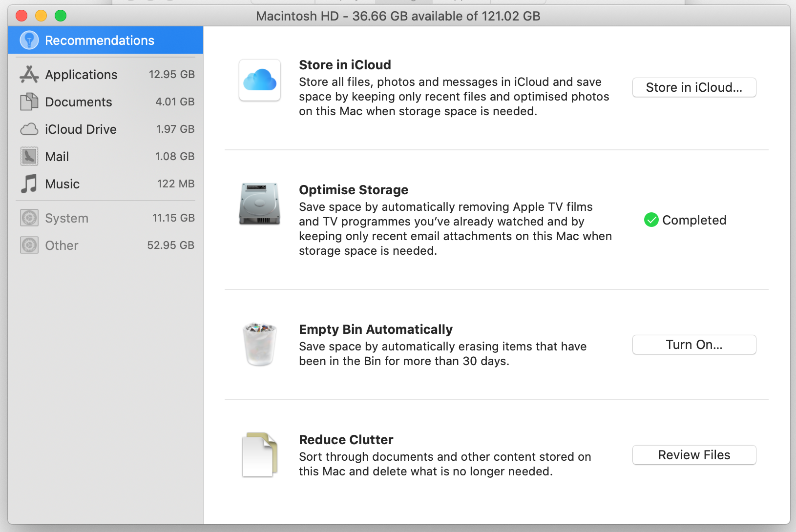Click the Bin icon
This screenshot has width=796, height=532.
[x=260, y=344]
